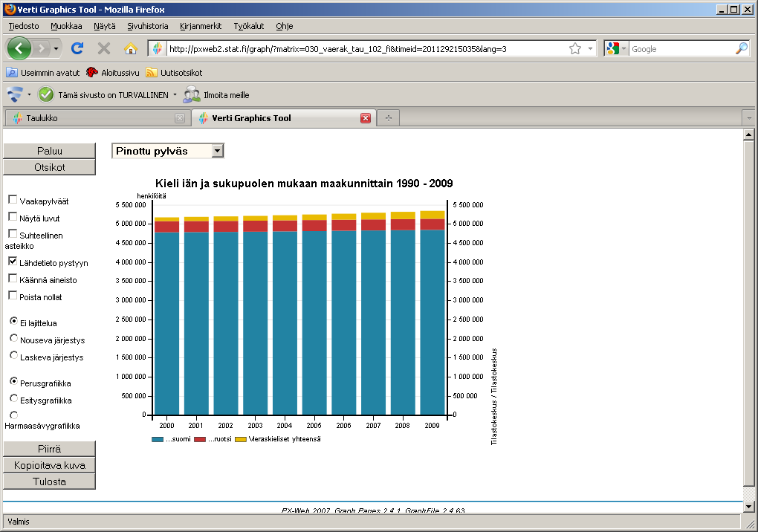Click the stop loading X icon
The width and height of the screenshot is (758, 532).
pyautogui.click(x=104, y=48)
